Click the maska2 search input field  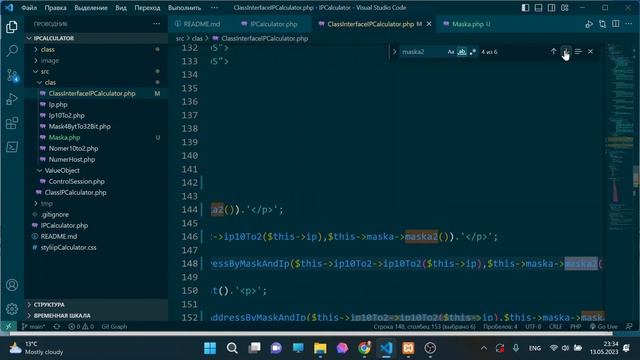coord(422,52)
